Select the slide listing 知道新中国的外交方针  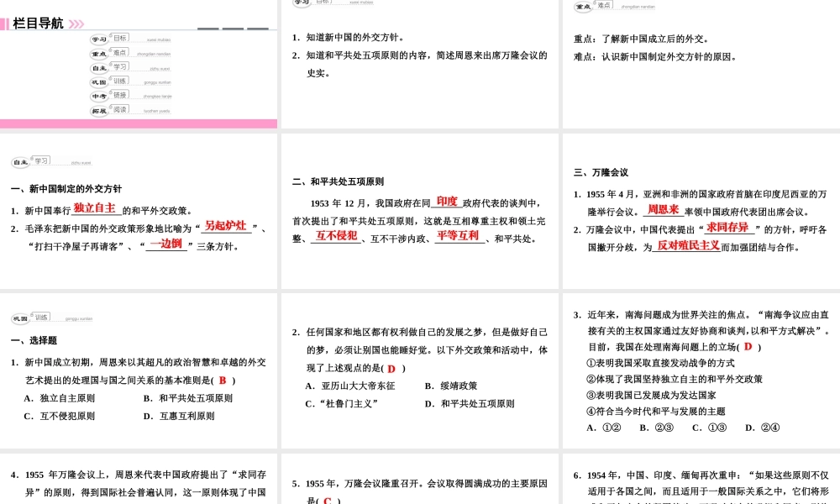point(419,65)
